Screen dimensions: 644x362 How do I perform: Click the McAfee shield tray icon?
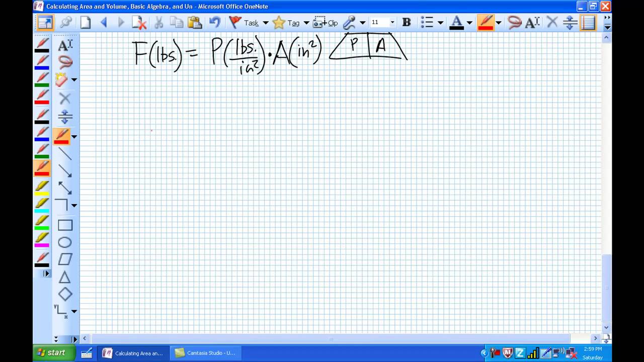click(x=508, y=353)
